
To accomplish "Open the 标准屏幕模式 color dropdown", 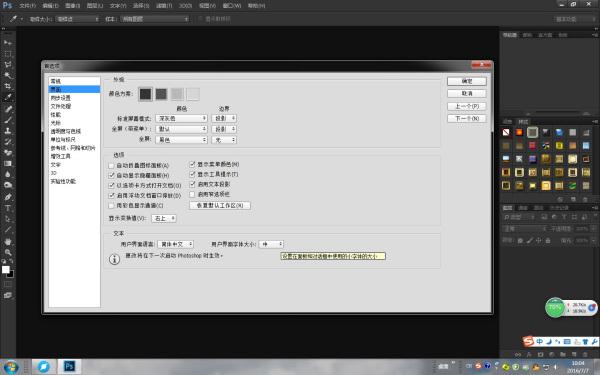I will pos(181,119).
